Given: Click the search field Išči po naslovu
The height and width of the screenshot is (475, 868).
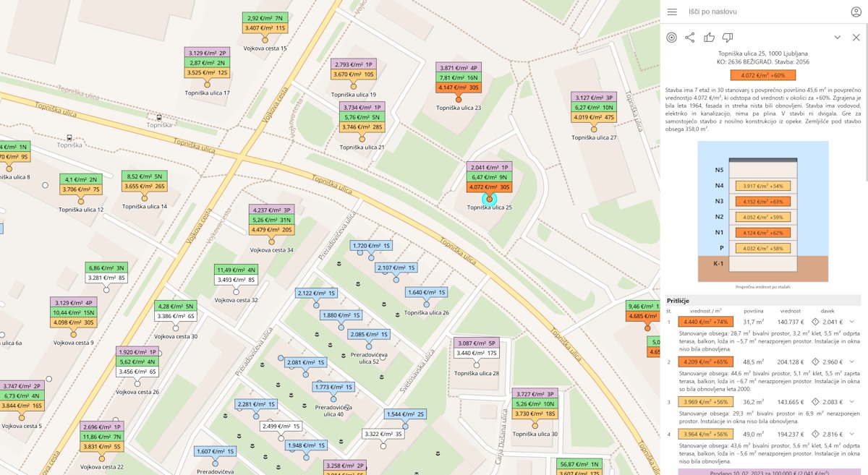Looking at the screenshot, I should click(x=763, y=12).
